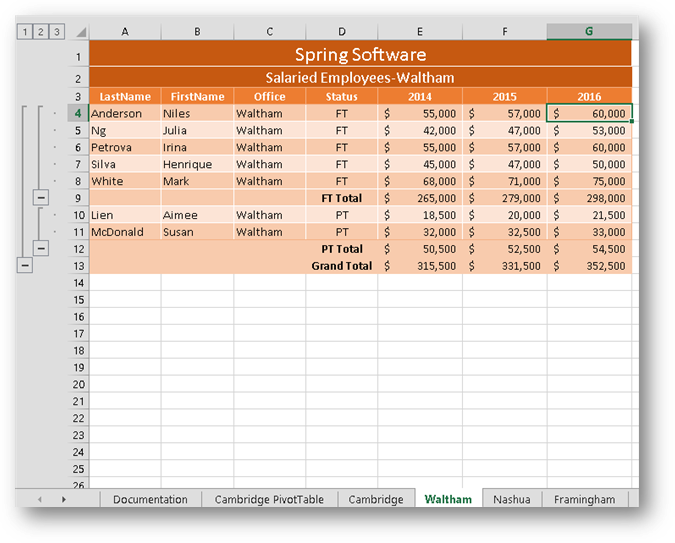The image size is (675, 543).
Task: Select the Petrova cell
Action: point(125,147)
